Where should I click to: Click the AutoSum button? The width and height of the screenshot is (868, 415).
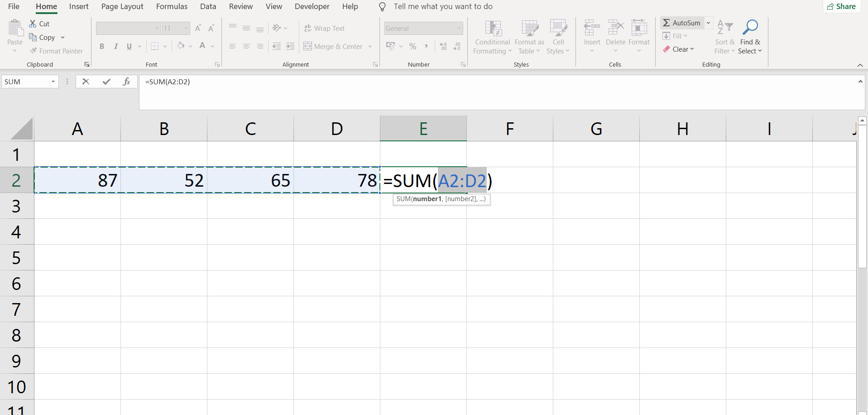click(x=681, y=23)
